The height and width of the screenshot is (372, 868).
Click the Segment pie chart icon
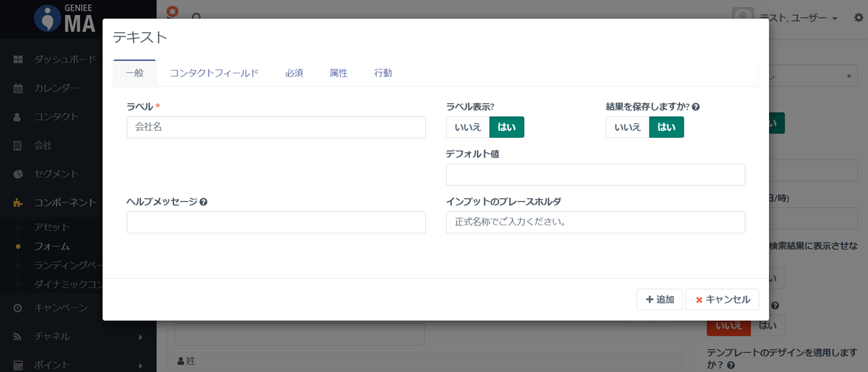18,174
